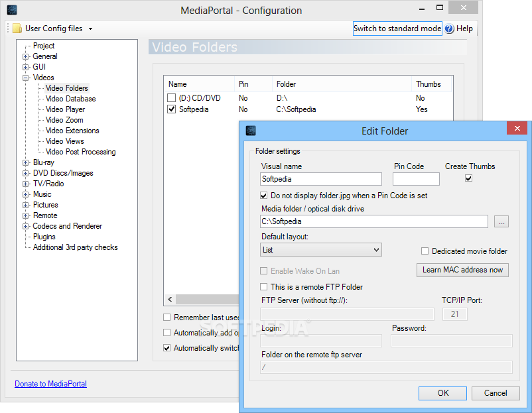Viewport: 532px width, 413px height.
Task: Close the Edit Folder dialog
Action: coord(517,128)
